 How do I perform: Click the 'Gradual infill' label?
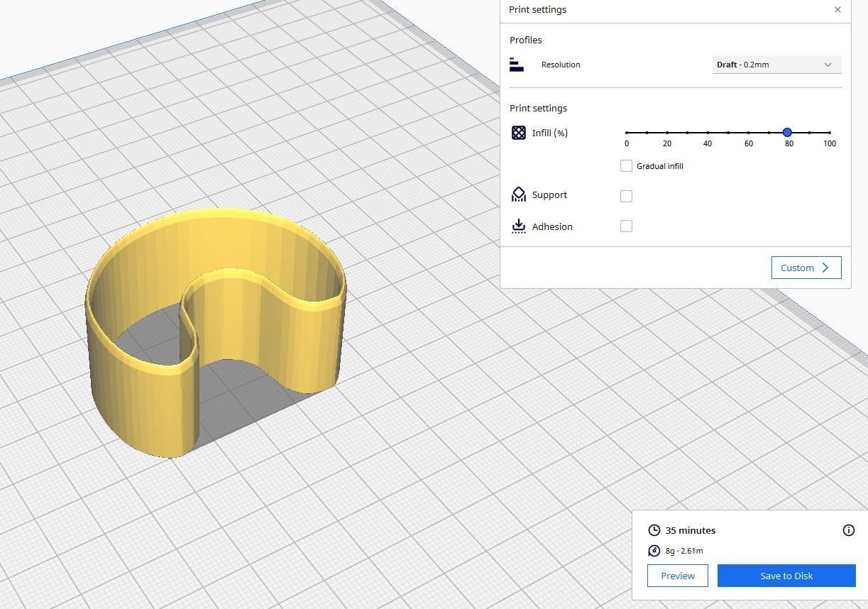(x=660, y=166)
